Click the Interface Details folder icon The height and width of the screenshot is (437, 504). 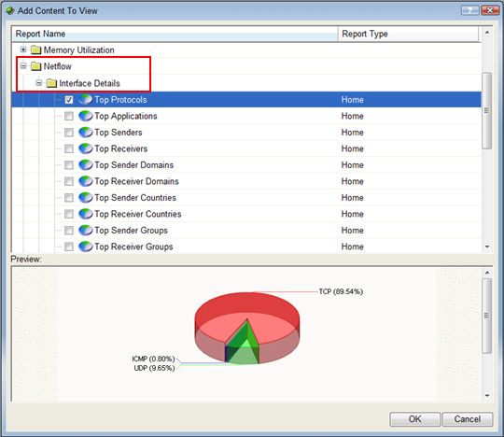51,84
